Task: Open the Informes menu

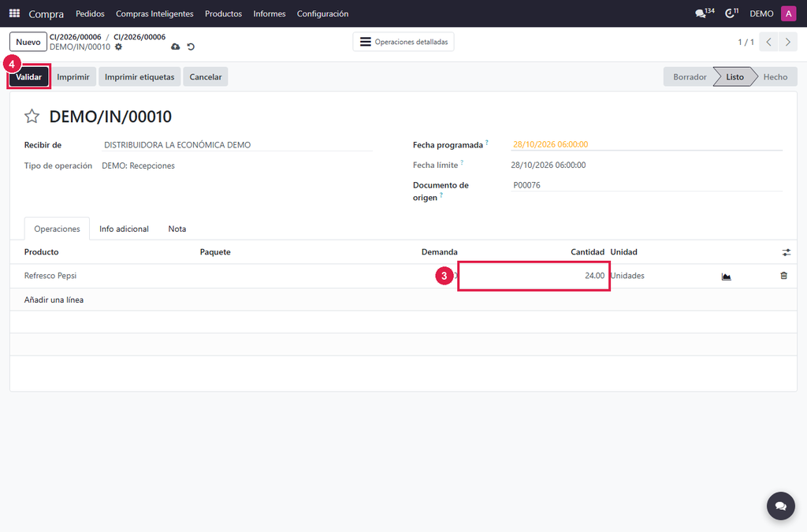Action: pyautogui.click(x=270, y=14)
